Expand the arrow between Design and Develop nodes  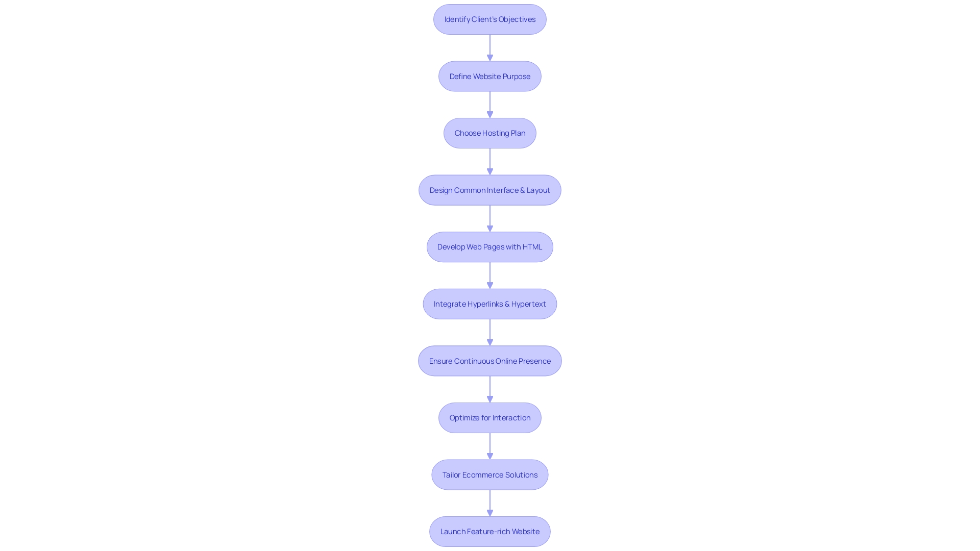click(x=490, y=218)
